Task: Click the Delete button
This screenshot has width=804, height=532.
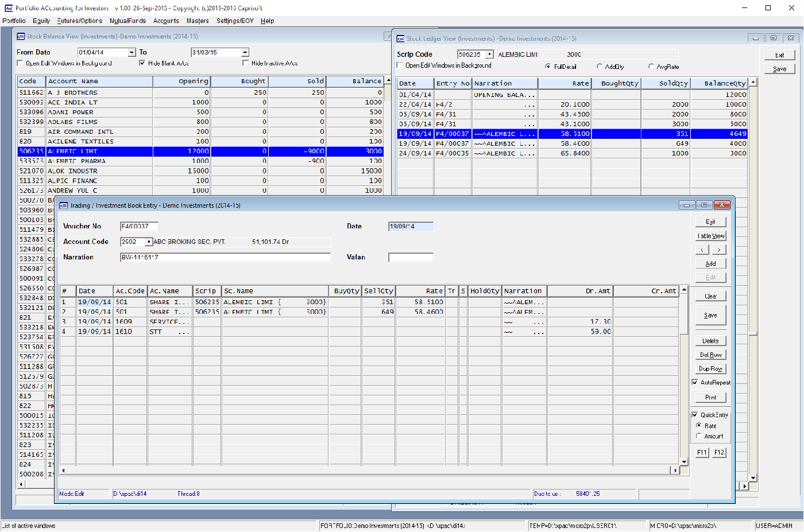Action: 710,341
